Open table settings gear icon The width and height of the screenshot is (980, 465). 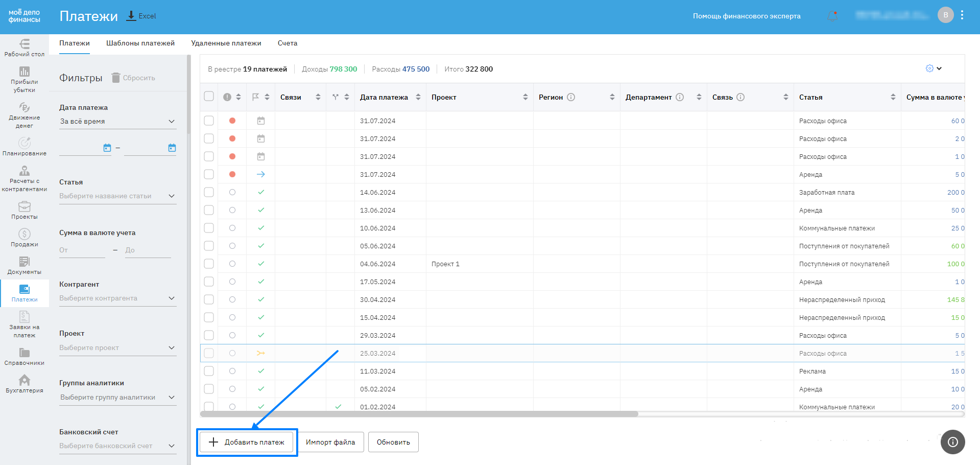coord(929,68)
